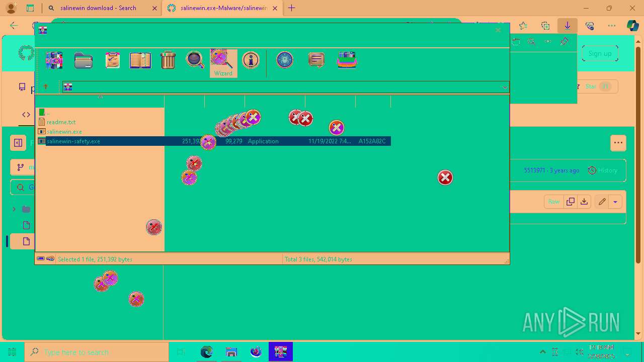644x362 pixels.
Task: Click the SFX stacked-books icon in WinRAR
Action: coord(347,60)
